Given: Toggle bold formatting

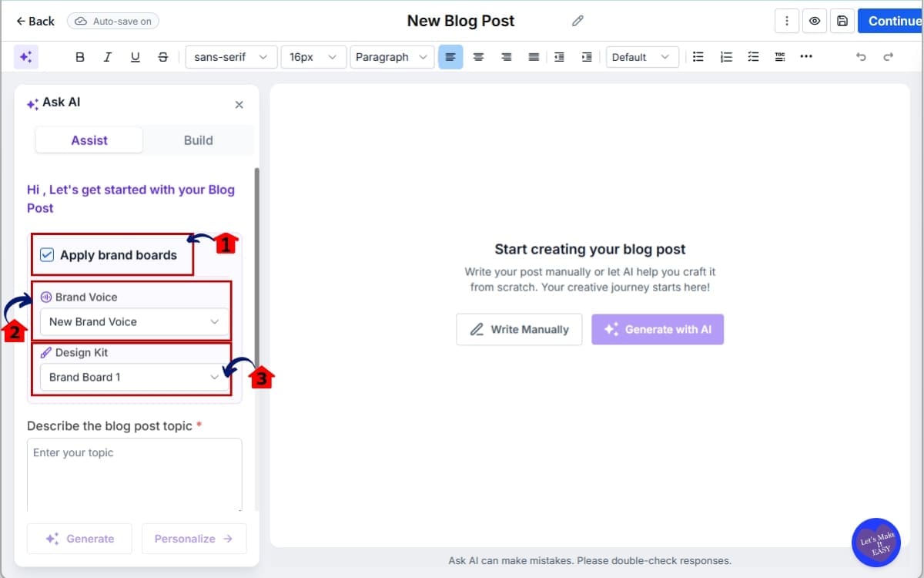Looking at the screenshot, I should pyautogui.click(x=79, y=57).
